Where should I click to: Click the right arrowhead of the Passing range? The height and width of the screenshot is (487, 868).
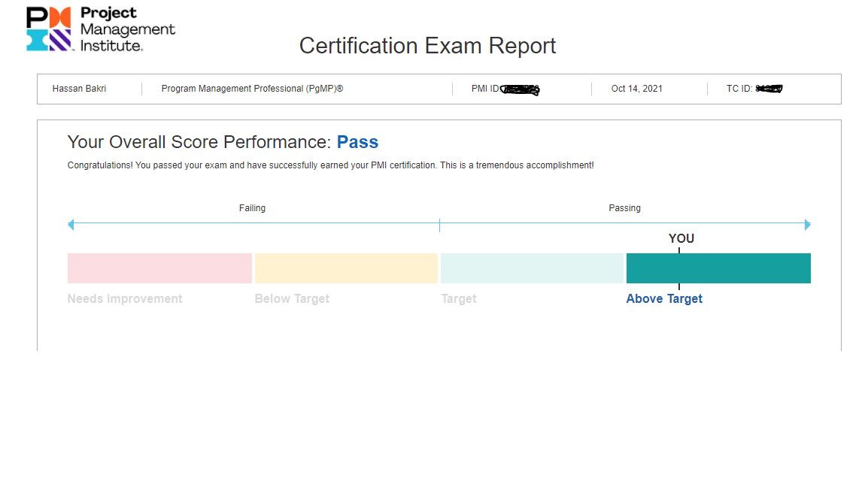(807, 225)
